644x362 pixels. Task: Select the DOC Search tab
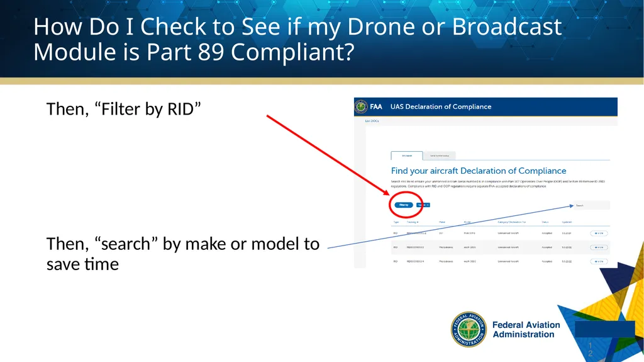click(x=407, y=156)
